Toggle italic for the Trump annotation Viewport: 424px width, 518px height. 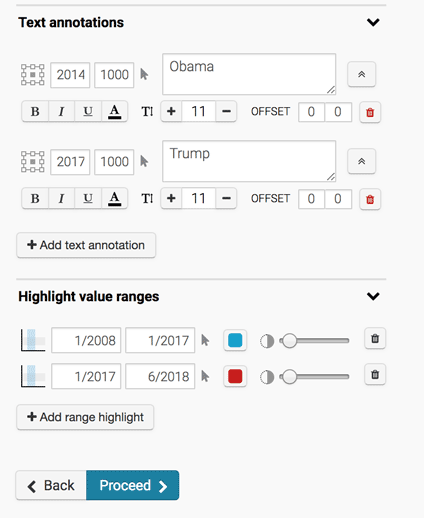tap(61, 199)
